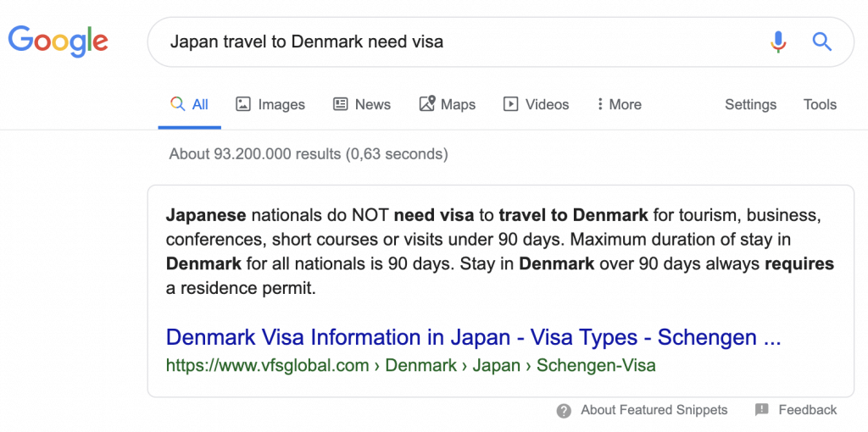Click the Feedback text link
Screen dimensions: 868x432
(808, 410)
